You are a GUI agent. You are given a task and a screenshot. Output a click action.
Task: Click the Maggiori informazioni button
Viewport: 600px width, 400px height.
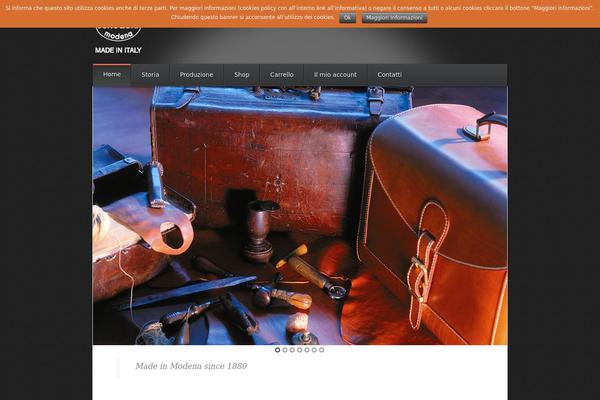[x=394, y=18]
